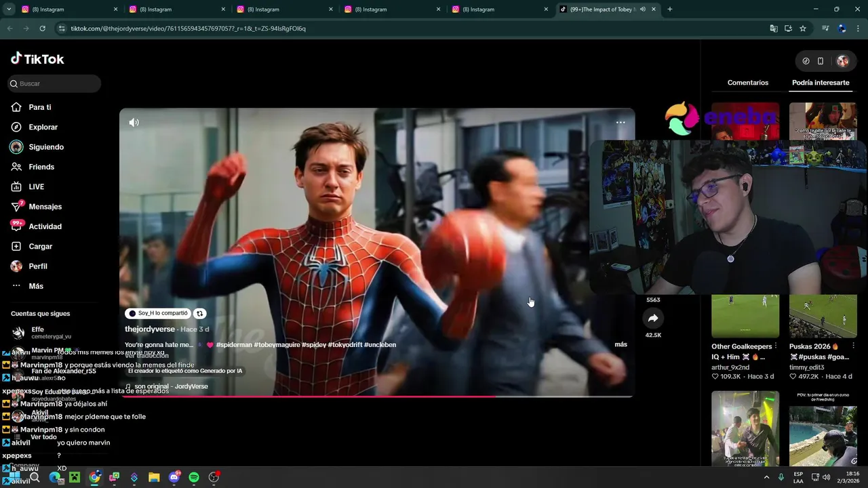Switch to the Comentarios tab
The width and height of the screenshot is (868, 488).
coord(748,83)
